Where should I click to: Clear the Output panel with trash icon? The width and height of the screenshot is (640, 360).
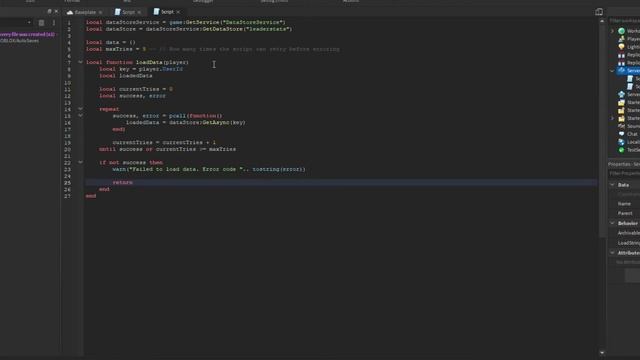point(41,23)
